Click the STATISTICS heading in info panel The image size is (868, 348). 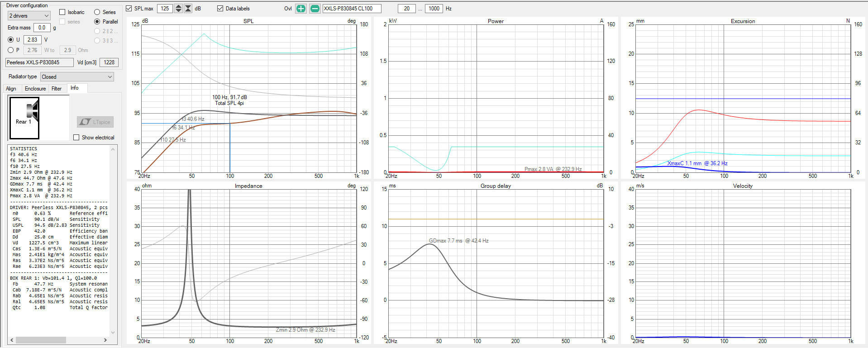(x=24, y=149)
